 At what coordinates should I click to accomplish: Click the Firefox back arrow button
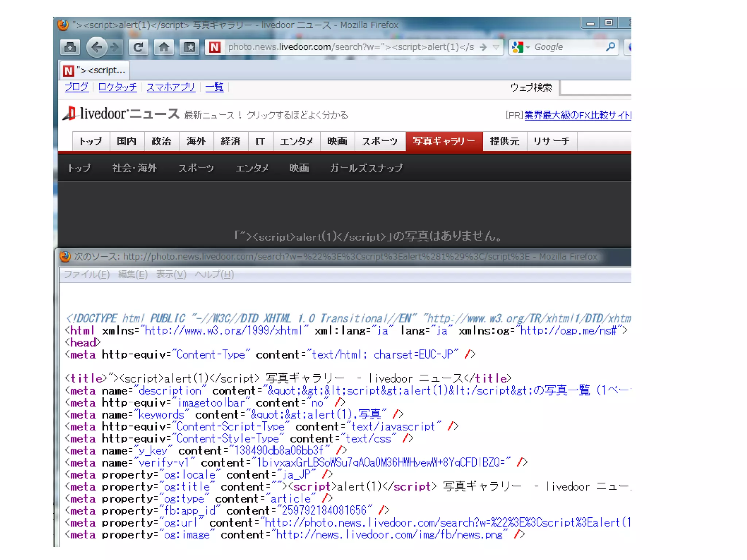[x=97, y=47]
